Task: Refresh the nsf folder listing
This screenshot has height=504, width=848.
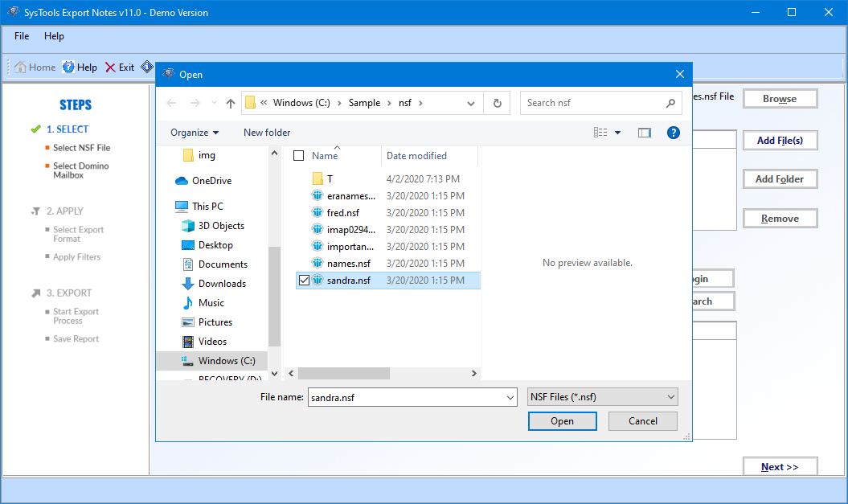Action: [498, 103]
